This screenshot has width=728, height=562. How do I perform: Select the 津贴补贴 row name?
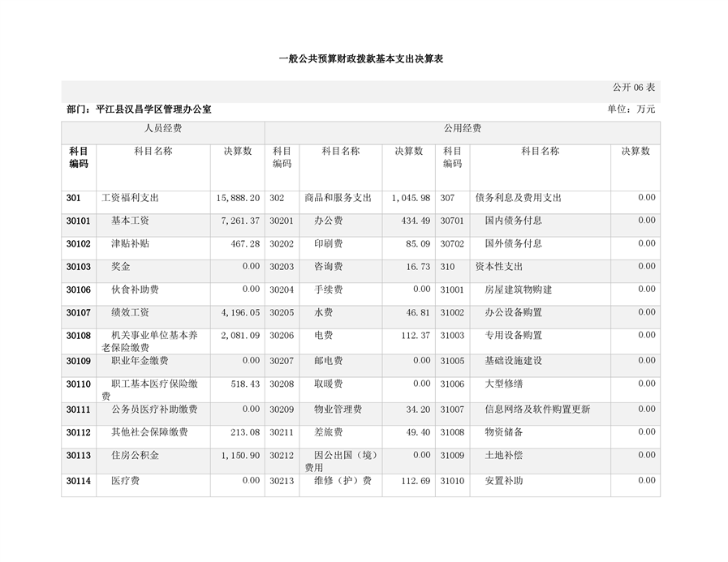130,244
